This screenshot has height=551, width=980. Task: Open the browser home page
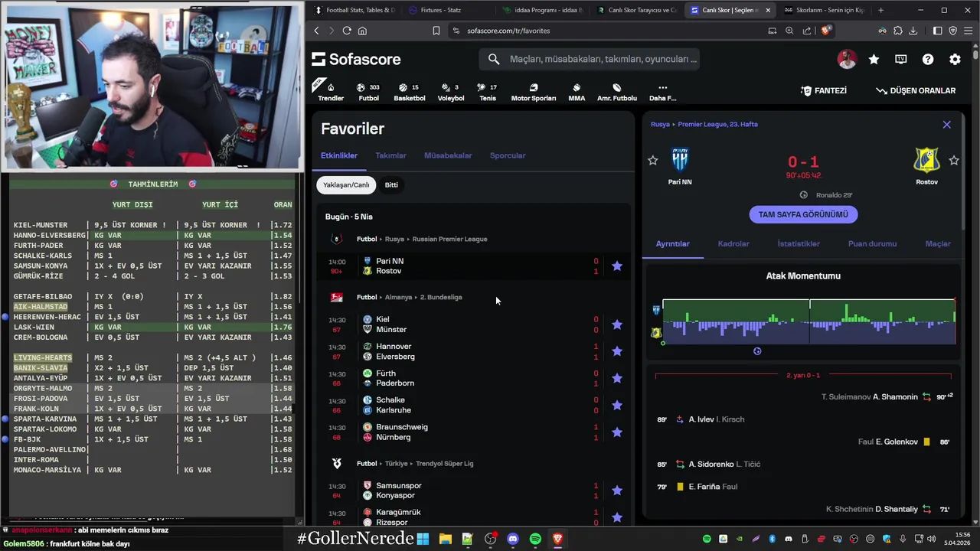pos(362,31)
